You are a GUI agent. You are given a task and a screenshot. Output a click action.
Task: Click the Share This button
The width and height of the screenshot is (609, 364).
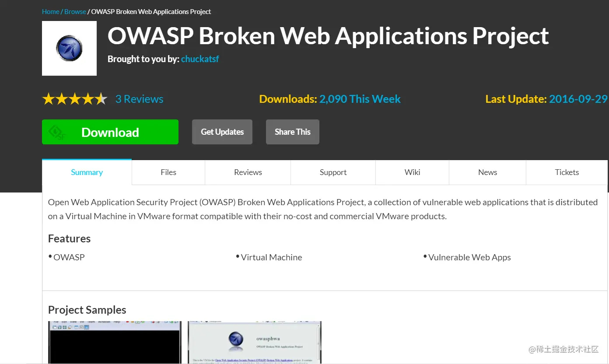tap(293, 132)
